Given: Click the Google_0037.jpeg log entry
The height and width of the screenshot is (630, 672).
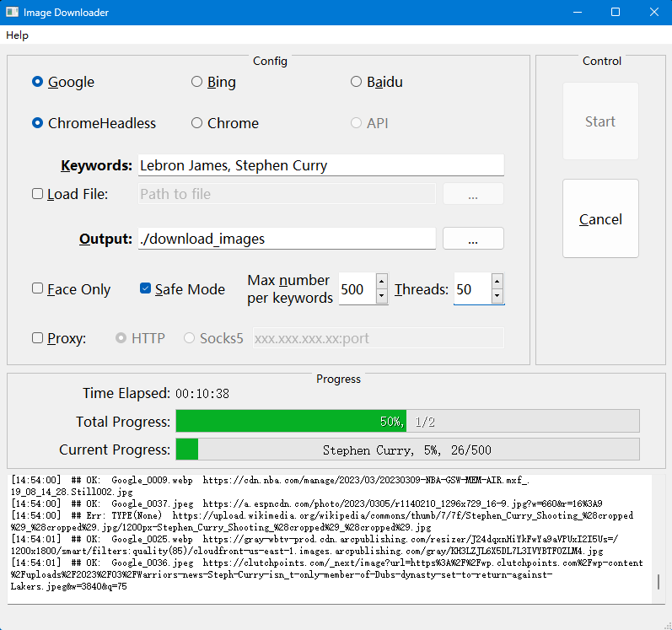Looking at the screenshot, I should click(307, 503).
